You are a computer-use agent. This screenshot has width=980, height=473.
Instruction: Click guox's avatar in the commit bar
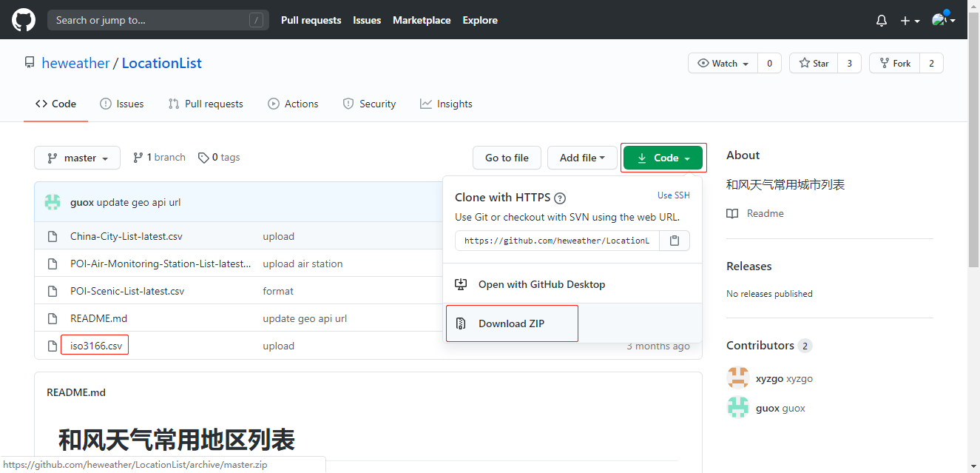53,202
